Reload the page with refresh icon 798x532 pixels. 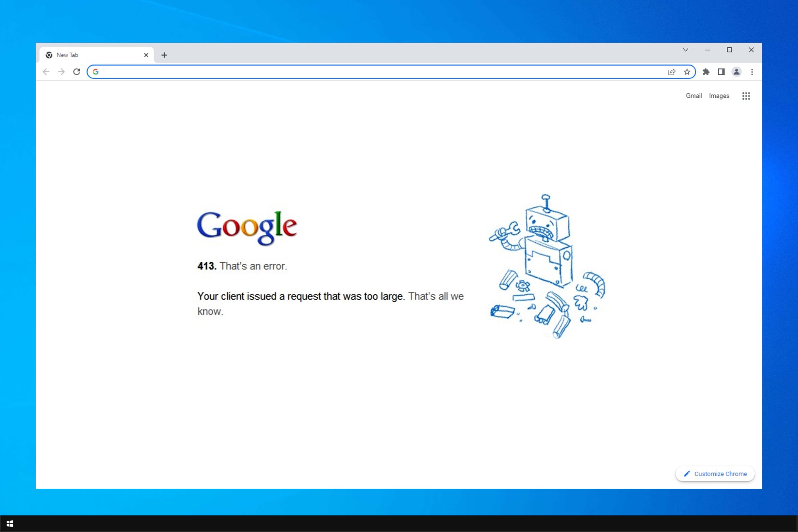coord(76,72)
